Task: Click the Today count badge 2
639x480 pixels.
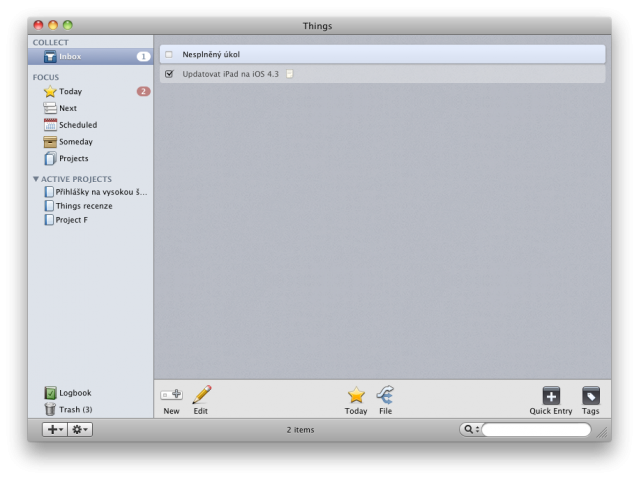Action: coord(143,91)
